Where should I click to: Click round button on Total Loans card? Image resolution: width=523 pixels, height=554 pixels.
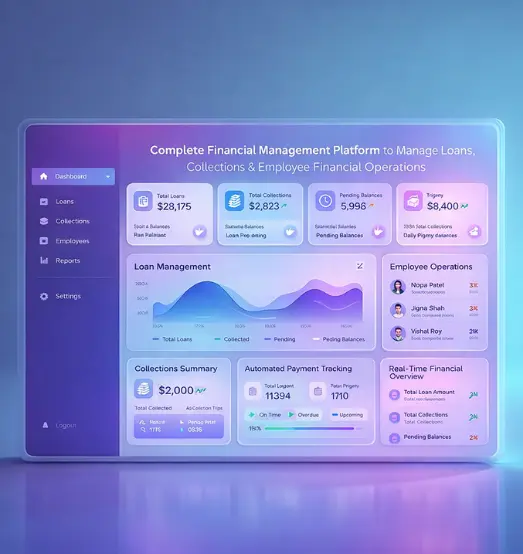200,232
